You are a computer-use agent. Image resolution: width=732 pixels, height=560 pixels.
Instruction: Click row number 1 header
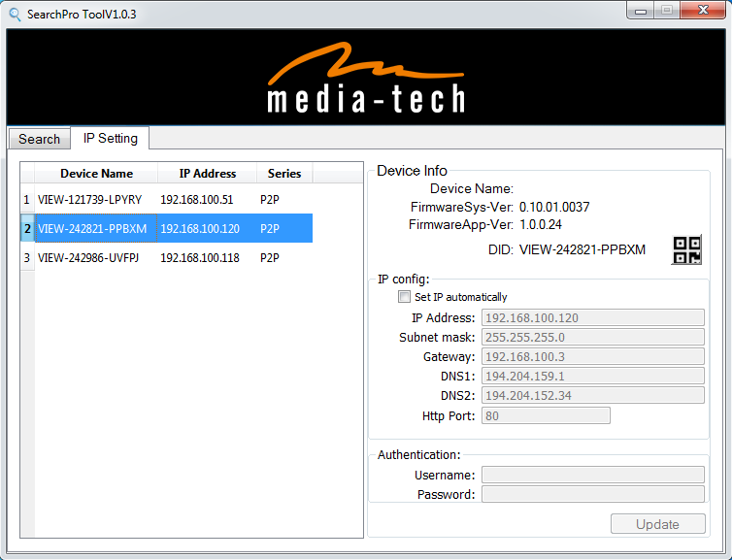pos(27,200)
